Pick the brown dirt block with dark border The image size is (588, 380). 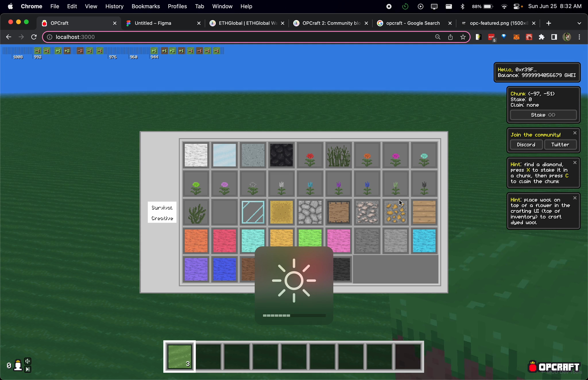[x=339, y=212]
